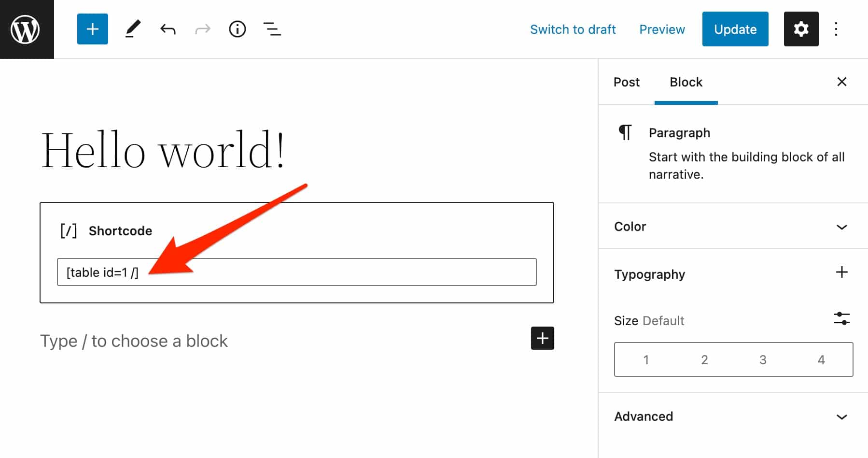
Task: Click the Update button
Action: coord(735,29)
